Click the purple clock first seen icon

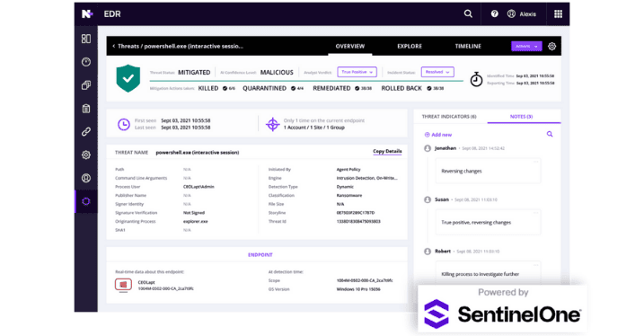124,124
